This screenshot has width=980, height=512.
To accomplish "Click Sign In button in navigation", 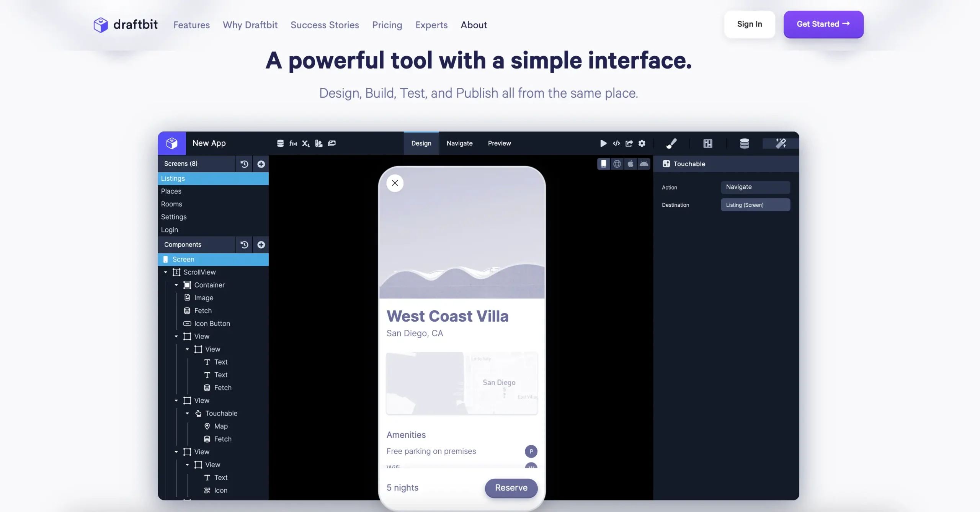I will [749, 24].
